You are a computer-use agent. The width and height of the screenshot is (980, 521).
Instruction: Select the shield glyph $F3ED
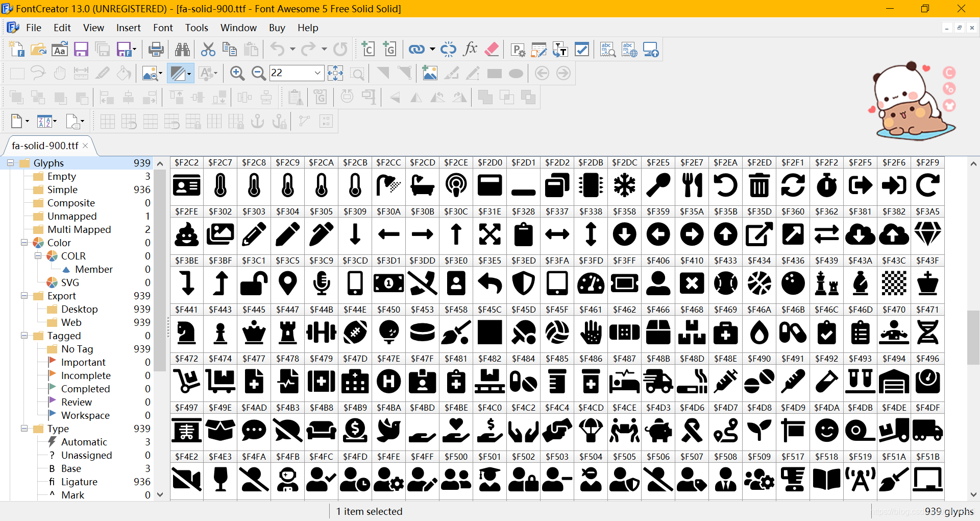[x=524, y=283]
